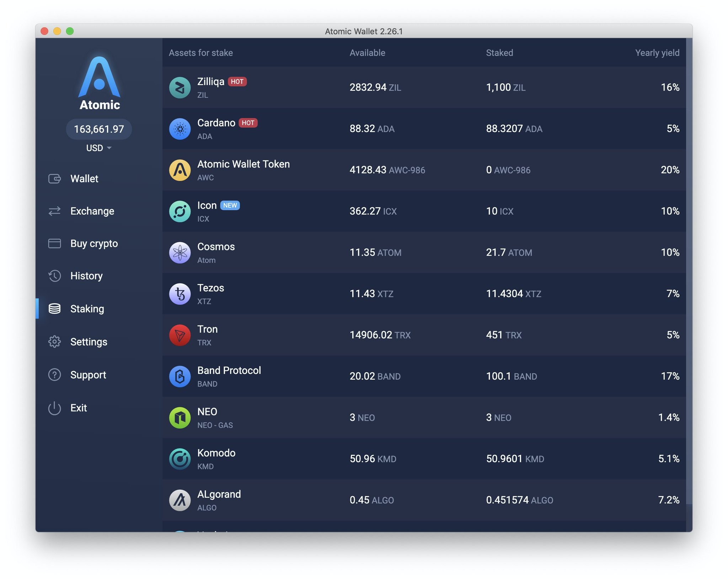Click the HOT badge next to Cardano
Viewport: 728px width, 579px height.
(248, 123)
